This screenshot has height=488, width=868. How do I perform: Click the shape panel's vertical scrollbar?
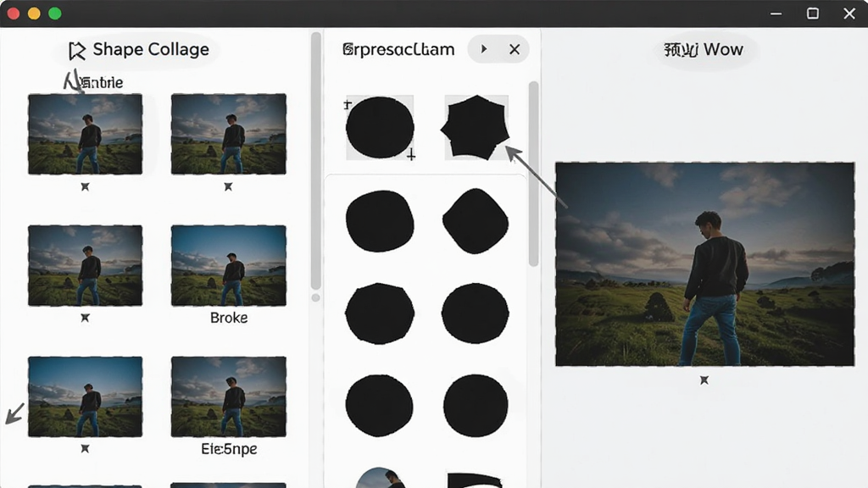(x=534, y=174)
